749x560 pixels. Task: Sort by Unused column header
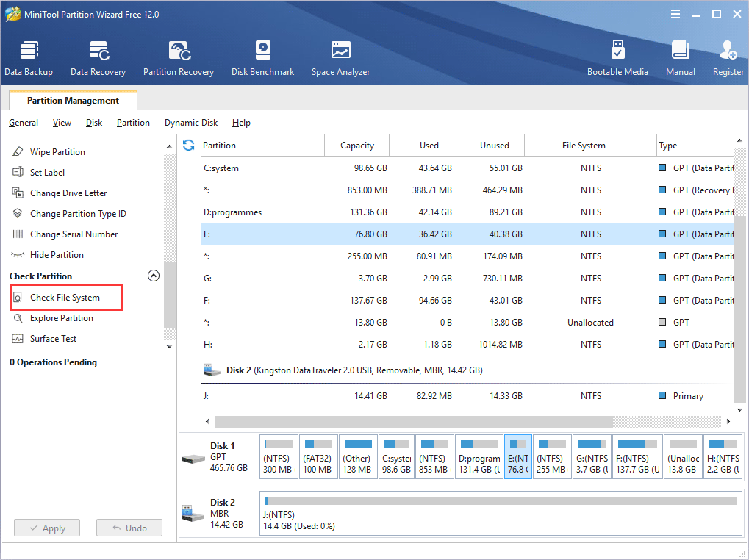[489, 145]
